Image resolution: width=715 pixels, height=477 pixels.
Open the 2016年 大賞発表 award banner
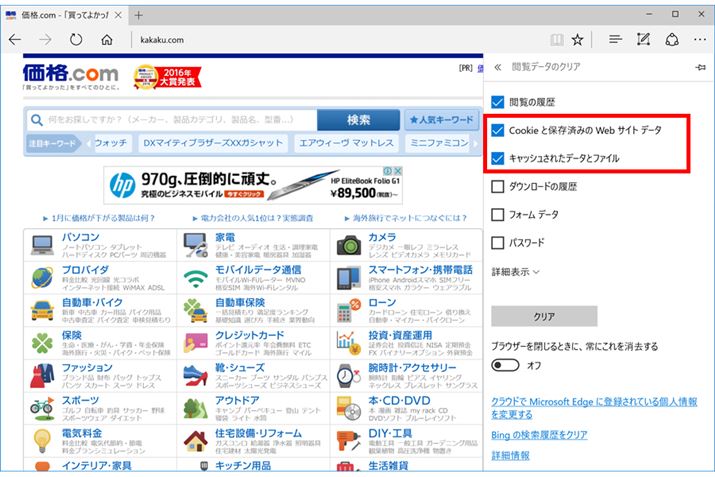tap(167, 77)
